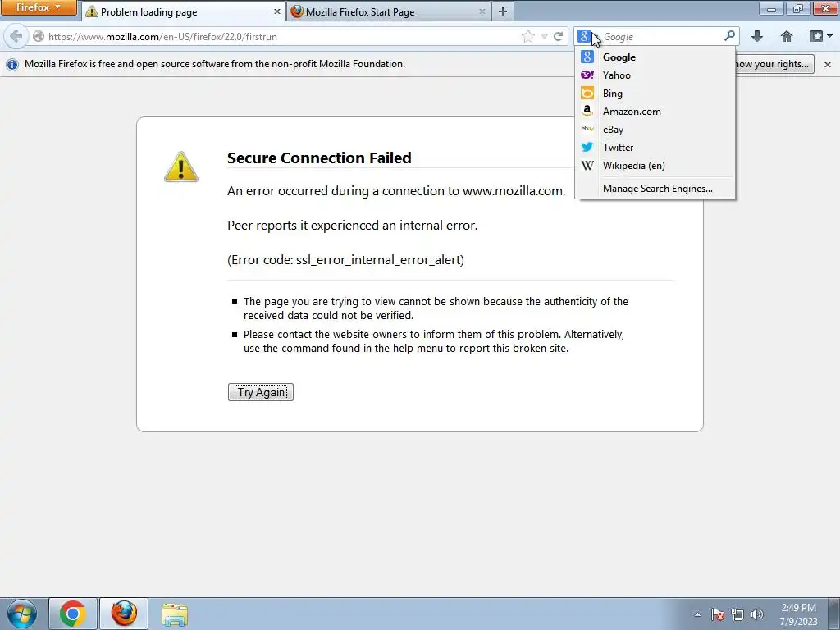Click the Yahoo icon in list
This screenshot has width=840, height=630.
coord(587,75)
